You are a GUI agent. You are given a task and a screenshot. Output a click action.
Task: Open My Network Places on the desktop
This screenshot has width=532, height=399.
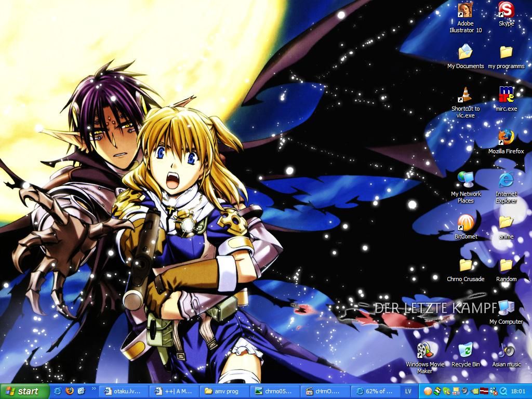466,188
